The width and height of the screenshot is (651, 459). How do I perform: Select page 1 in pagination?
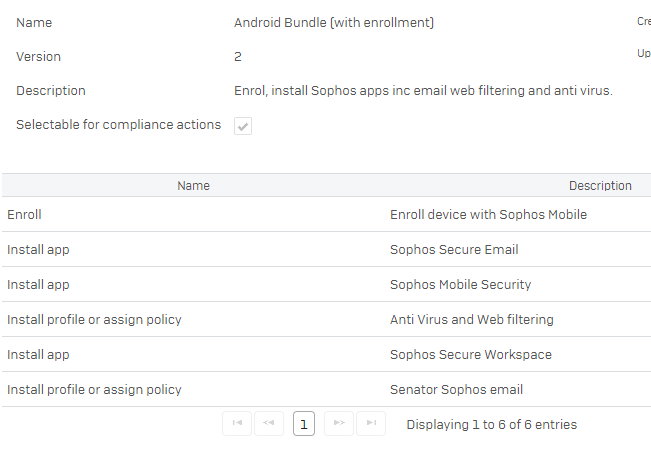304,423
